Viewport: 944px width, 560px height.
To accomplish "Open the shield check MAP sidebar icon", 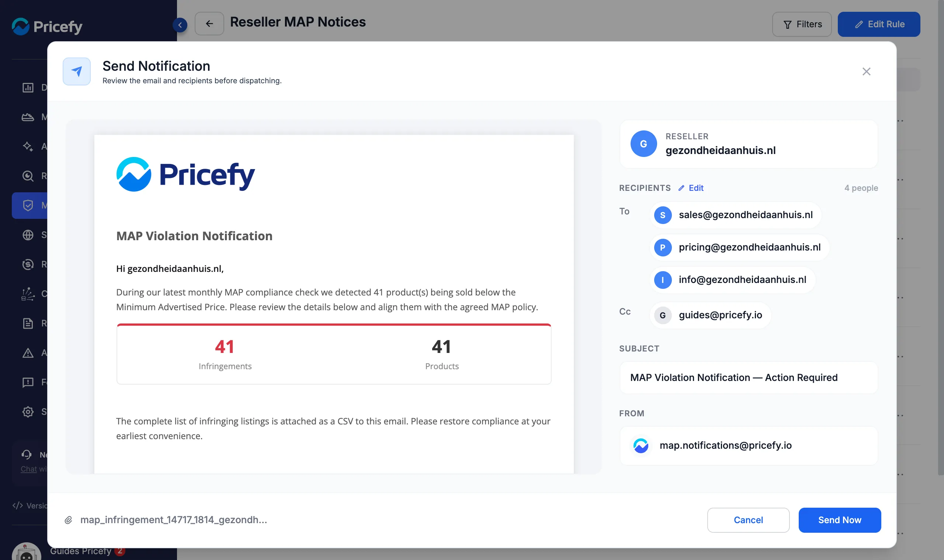I will click(28, 205).
